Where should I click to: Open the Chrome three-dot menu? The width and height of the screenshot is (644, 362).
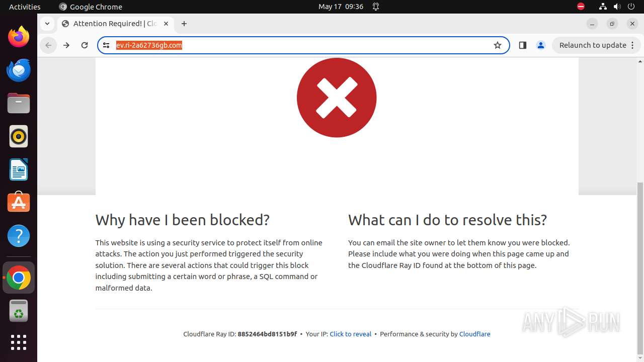(x=633, y=45)
